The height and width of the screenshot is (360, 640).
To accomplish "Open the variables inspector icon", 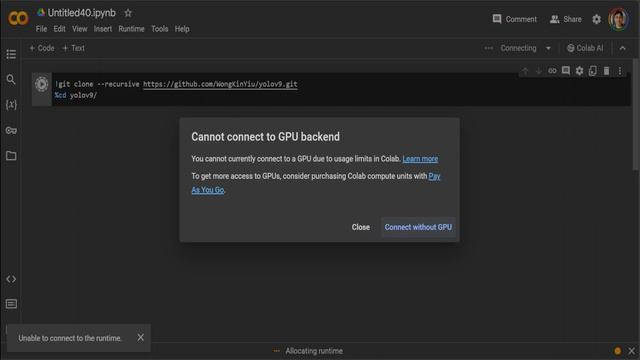I will pyautogui.click(x=11, y=105).
